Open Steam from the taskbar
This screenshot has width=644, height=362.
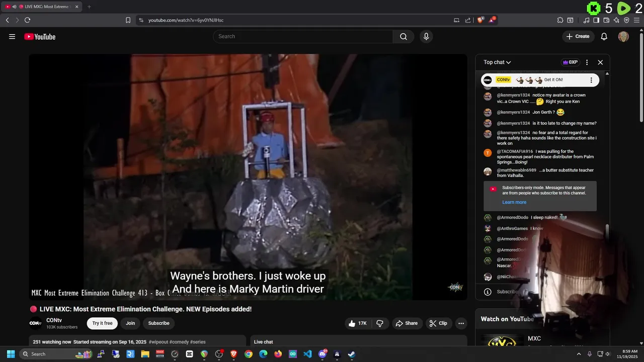click(x=352, y=354)
